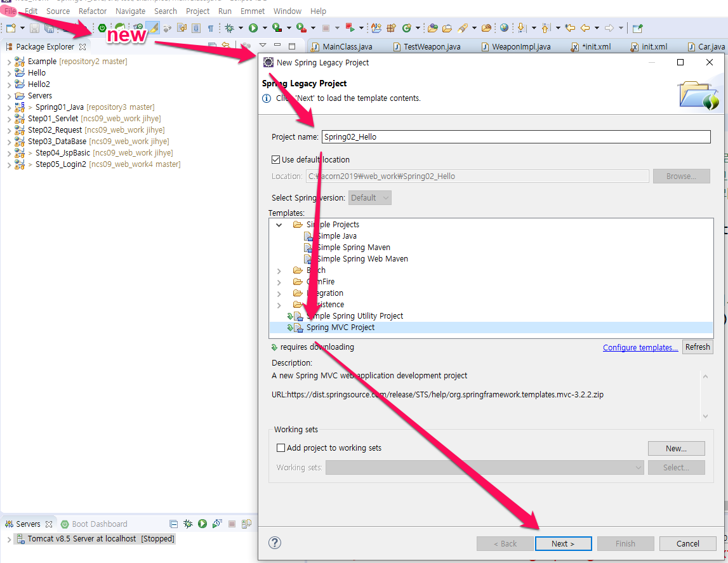Select the Simple Spring Utility Project template
Screen dimensions: 728x563
(355, 316)
